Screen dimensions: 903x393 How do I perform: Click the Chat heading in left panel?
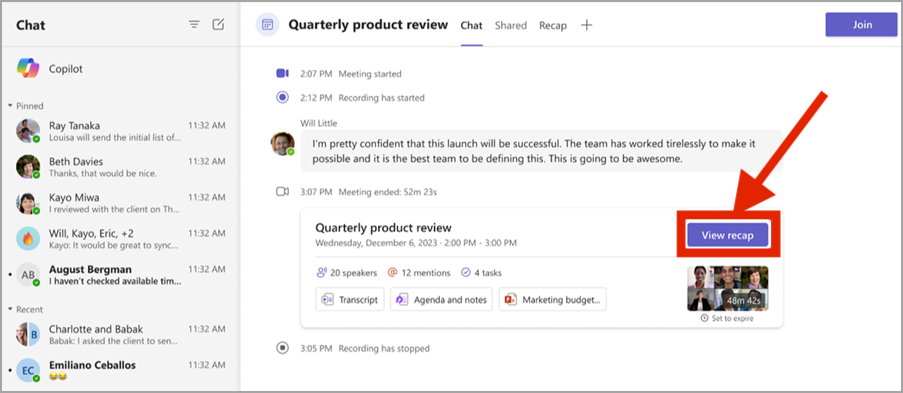[x=31, y=25]
